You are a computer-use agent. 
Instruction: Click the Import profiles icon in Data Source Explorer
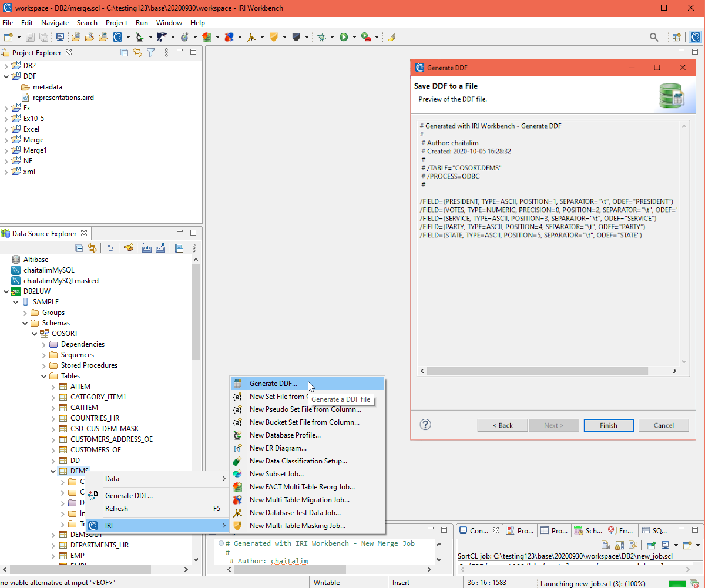point(147,248)
